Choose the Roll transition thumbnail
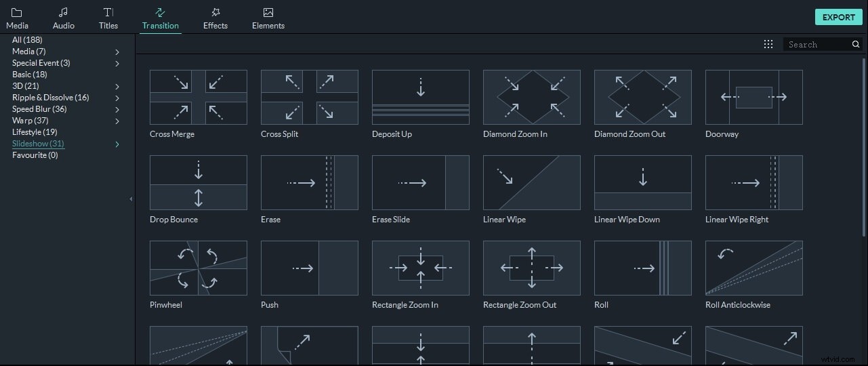The height and width of the screenshot is (366, 868). pyautogui.click(x=643, y=268)
